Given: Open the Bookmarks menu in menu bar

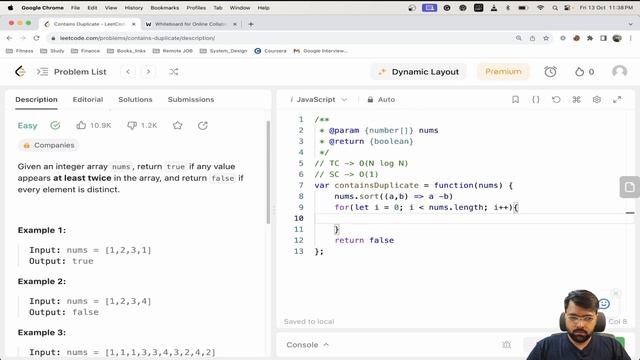Looking at the screenshot, I should (x=164, y=8).
